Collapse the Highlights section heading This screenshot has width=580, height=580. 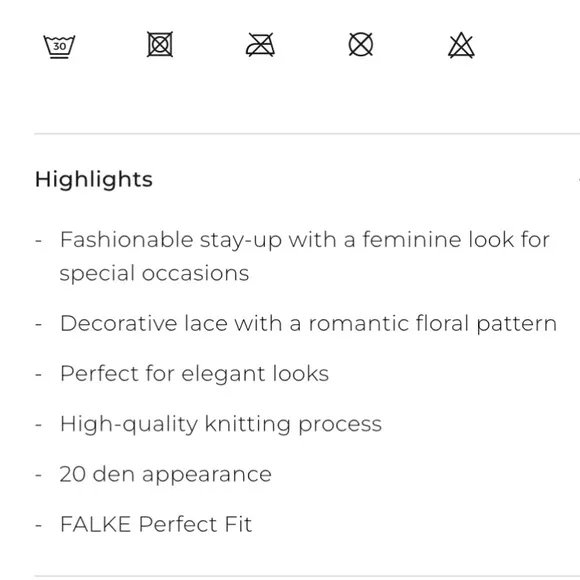point(94,180)
